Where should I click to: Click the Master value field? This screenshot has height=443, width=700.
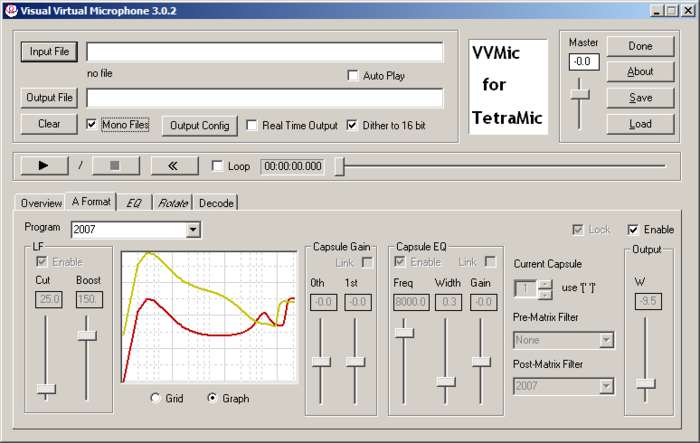pyautogui.click(x=583, y=62)
